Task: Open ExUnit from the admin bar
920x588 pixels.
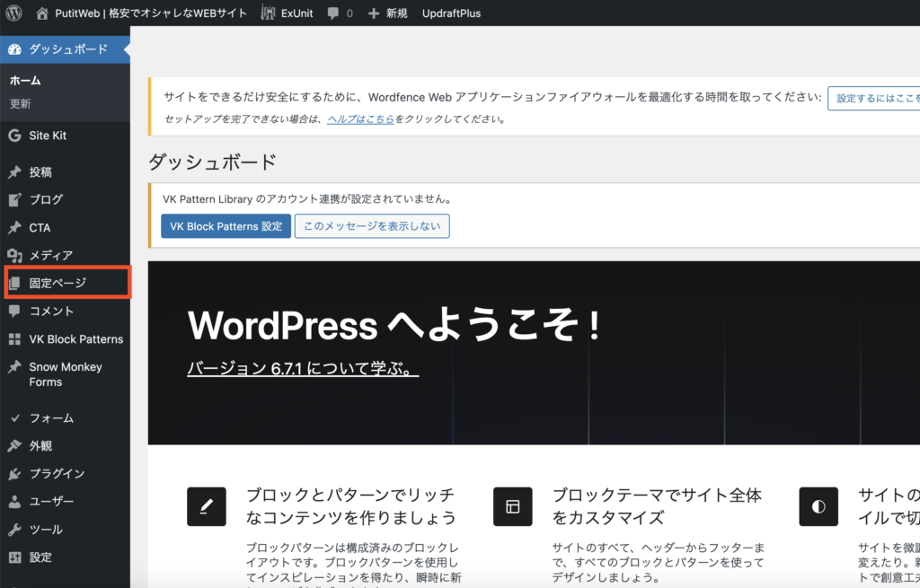Action: coord(287,13)
